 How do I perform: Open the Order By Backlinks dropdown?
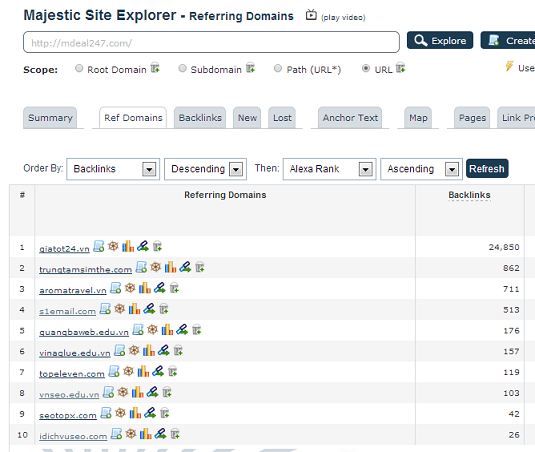113,169
